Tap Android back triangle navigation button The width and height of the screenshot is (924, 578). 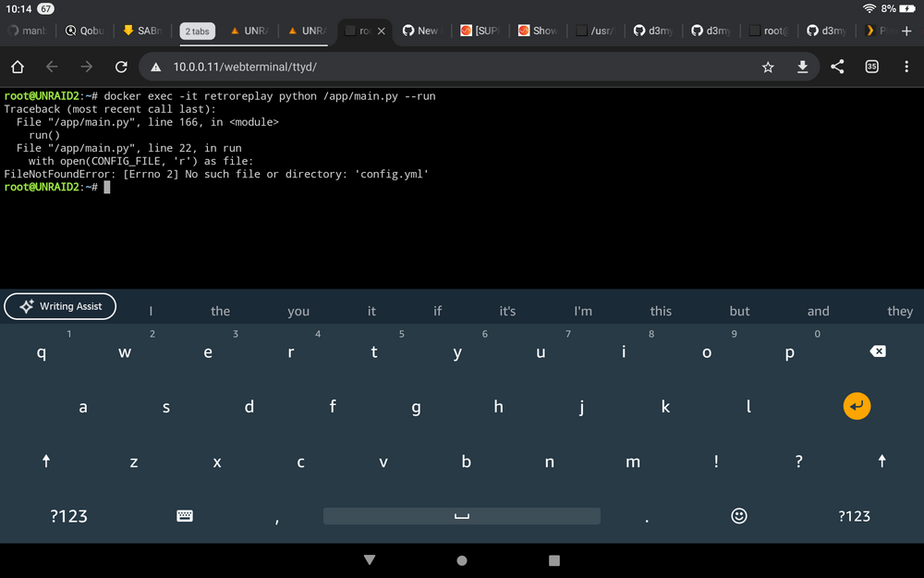370,560
